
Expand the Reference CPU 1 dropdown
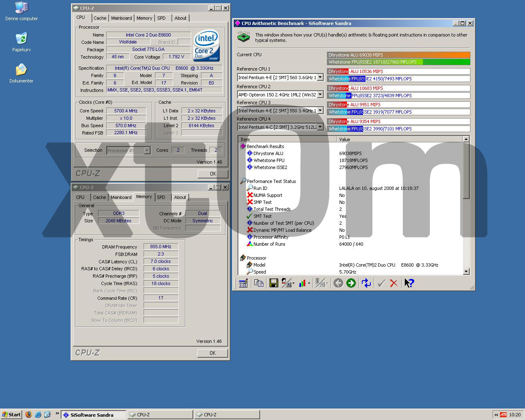[x=320, y=78]
